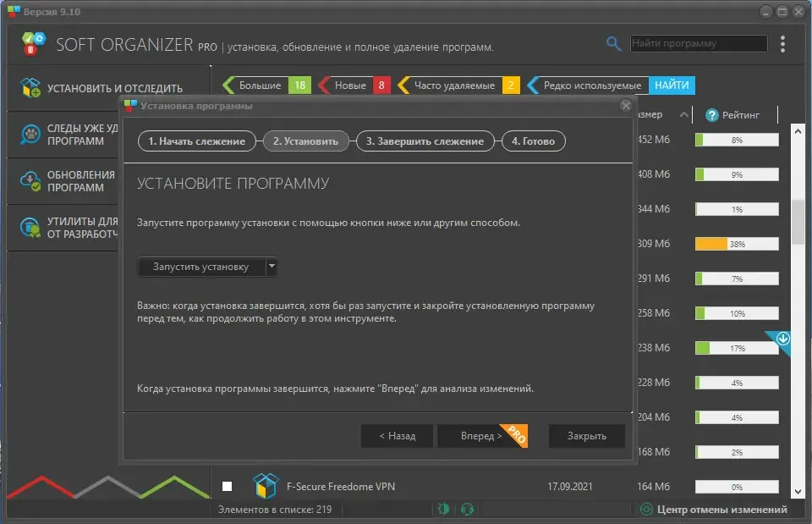Select the New programs filter tag

pyautogui.click(x=354, y=85)
